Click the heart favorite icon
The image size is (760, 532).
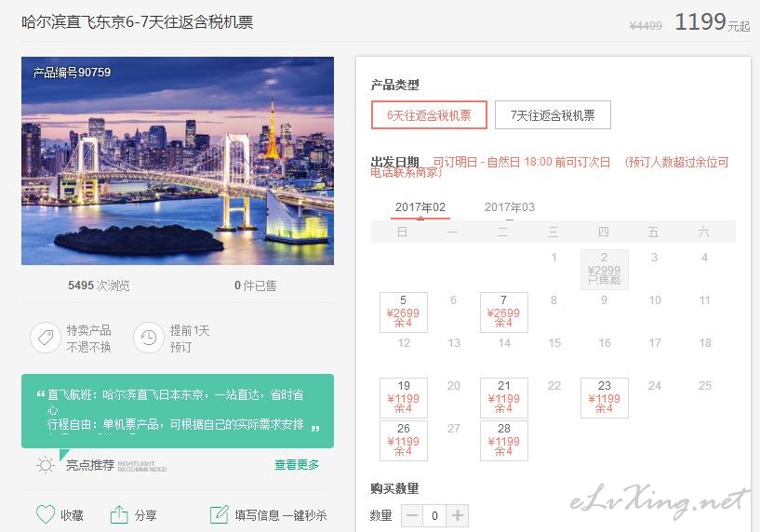point(46,514)
